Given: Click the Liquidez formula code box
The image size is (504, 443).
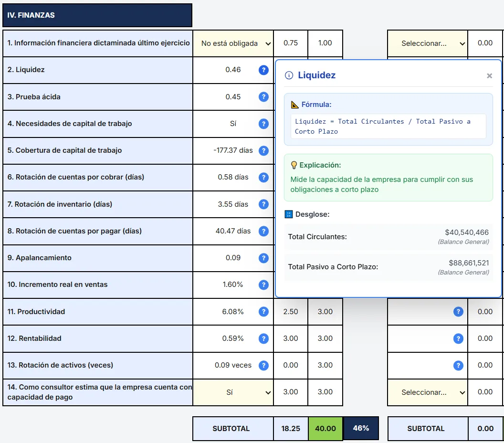Looking at the screenshot, I should [388, 127].
